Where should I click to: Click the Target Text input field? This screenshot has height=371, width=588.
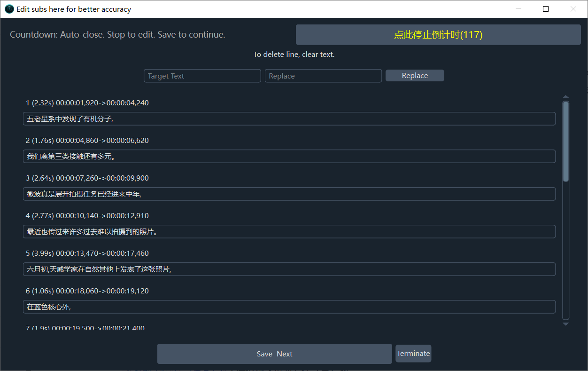202,76
